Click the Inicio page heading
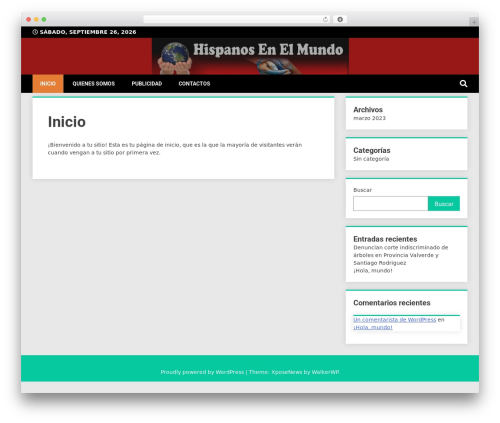500x423 pixels. click(x=67, y=122)
